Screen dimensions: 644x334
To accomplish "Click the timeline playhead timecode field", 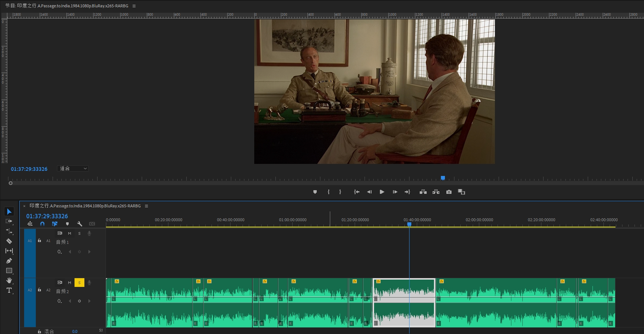I will [47, 216].
